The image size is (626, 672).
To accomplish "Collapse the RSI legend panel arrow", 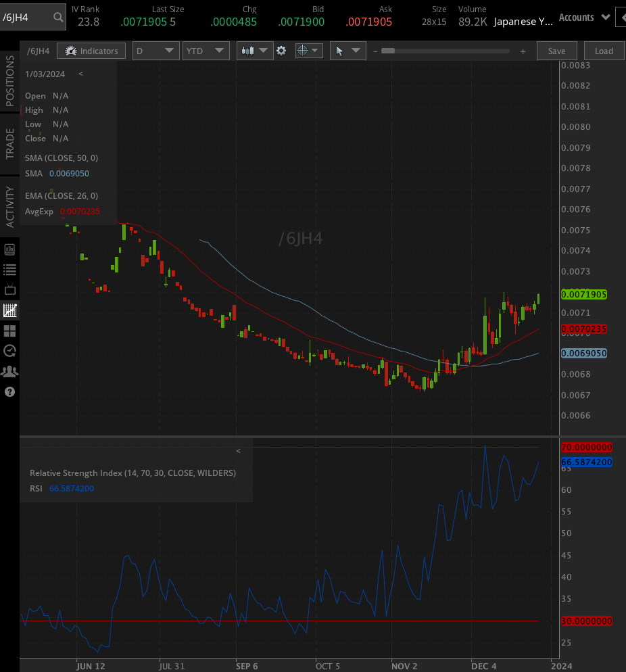I will pyautogui.click(x=238, y=450).
